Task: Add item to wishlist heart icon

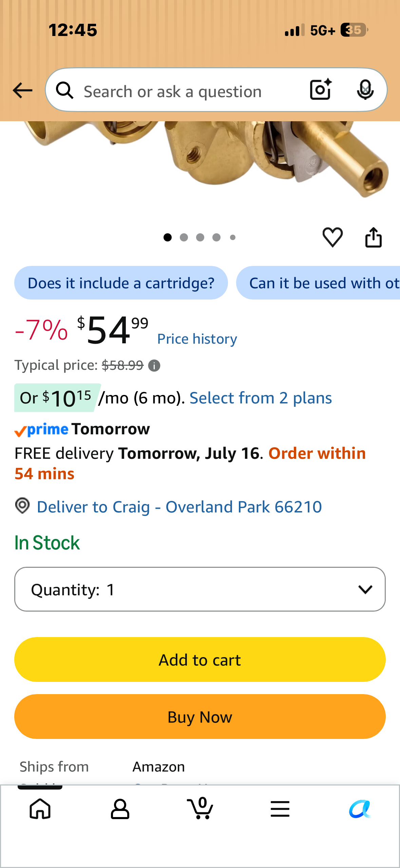Action: [x=332, y=237]
